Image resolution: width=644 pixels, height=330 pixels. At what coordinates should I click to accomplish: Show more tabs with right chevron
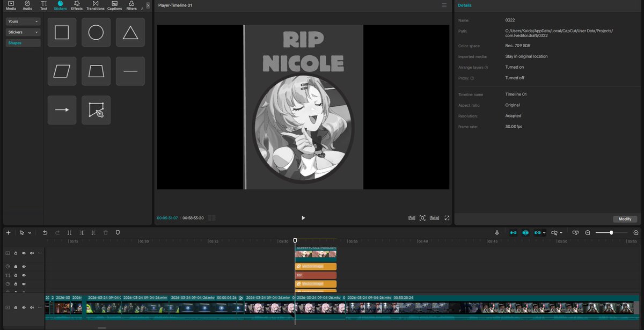[x=148, y=5]
